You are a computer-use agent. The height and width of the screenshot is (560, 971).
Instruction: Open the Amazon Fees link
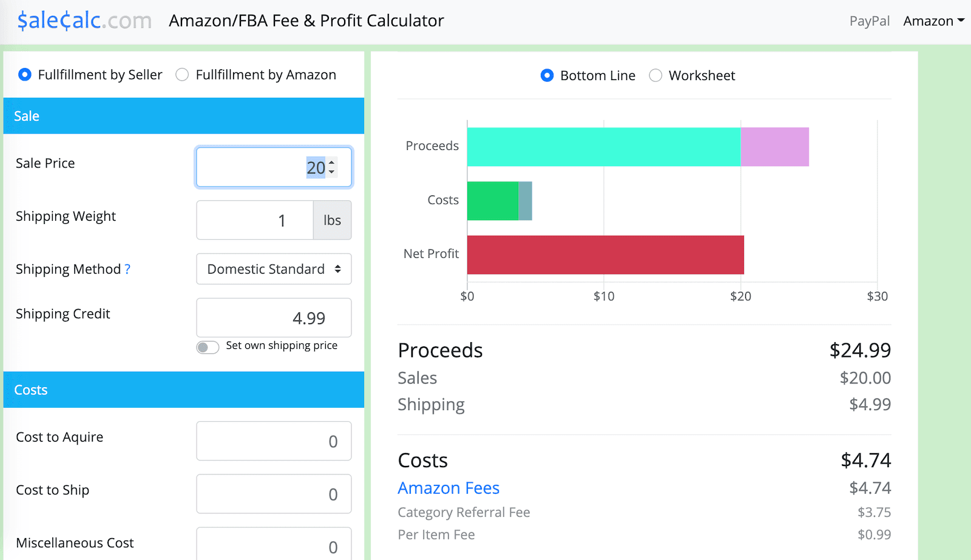[448, 488]
